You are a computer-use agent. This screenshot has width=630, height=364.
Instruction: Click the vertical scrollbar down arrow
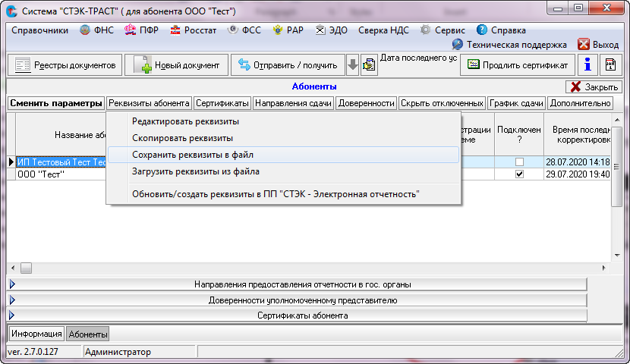[x=617, y=255]
